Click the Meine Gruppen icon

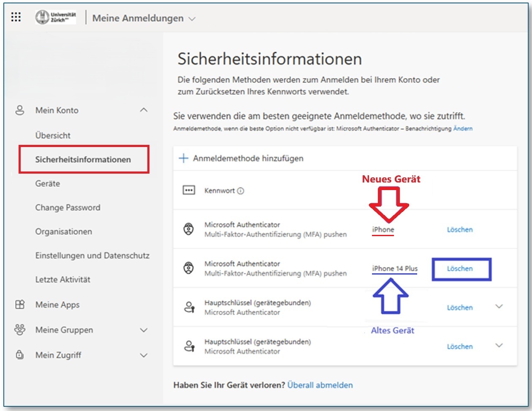tap(20, 330)
